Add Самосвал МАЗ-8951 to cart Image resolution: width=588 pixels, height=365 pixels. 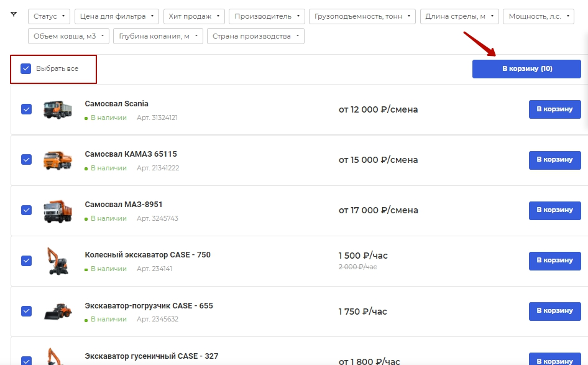554,210
